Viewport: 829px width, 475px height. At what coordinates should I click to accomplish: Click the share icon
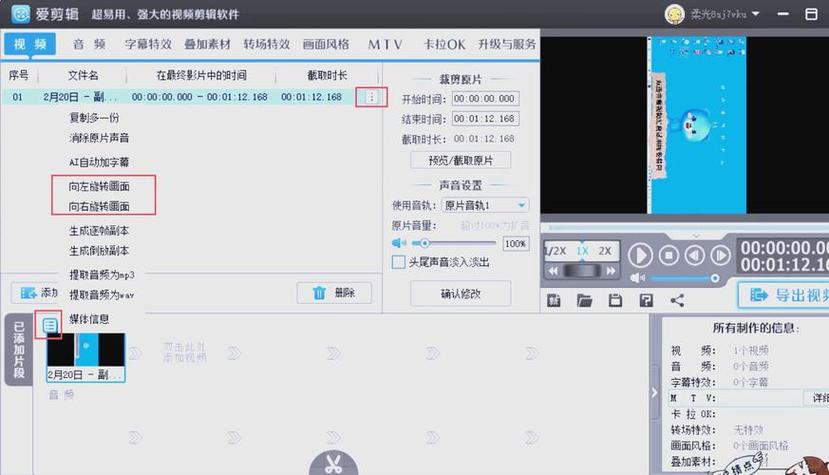tap(677, 300)
